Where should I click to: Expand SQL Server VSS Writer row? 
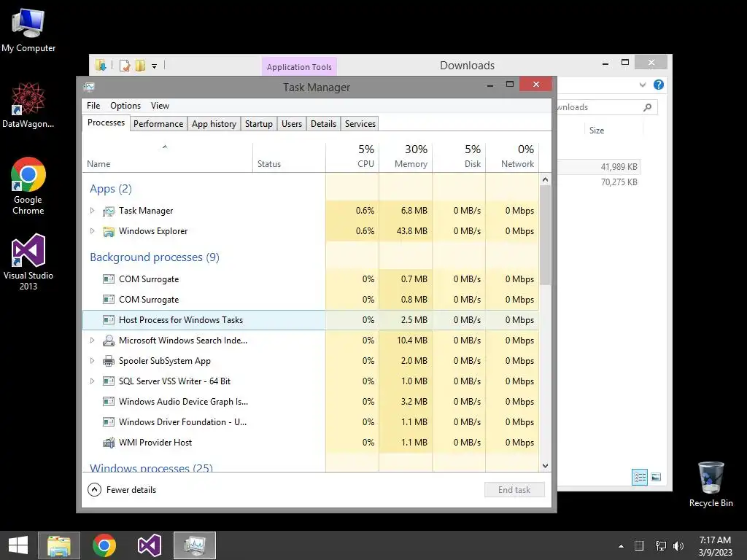(93, 381)
